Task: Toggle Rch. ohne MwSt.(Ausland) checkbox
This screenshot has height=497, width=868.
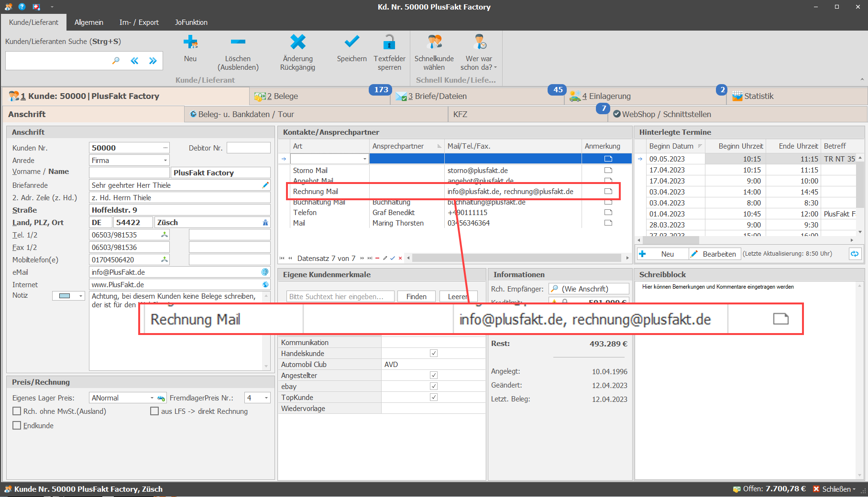Action: tap(17, 411)
